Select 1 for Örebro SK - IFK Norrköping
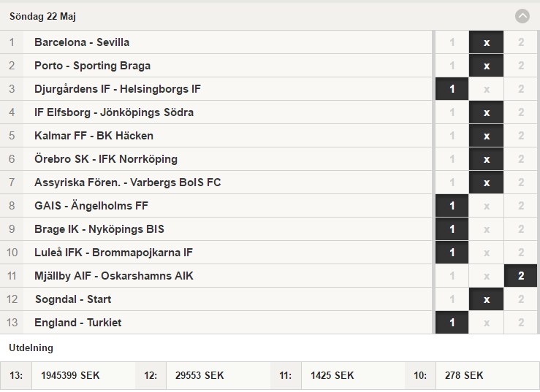This screenshot has height=392, width=540. [452, 159]
